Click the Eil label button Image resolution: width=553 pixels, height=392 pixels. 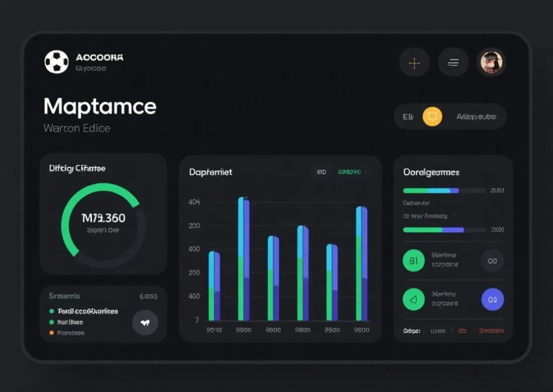[408, 117]
